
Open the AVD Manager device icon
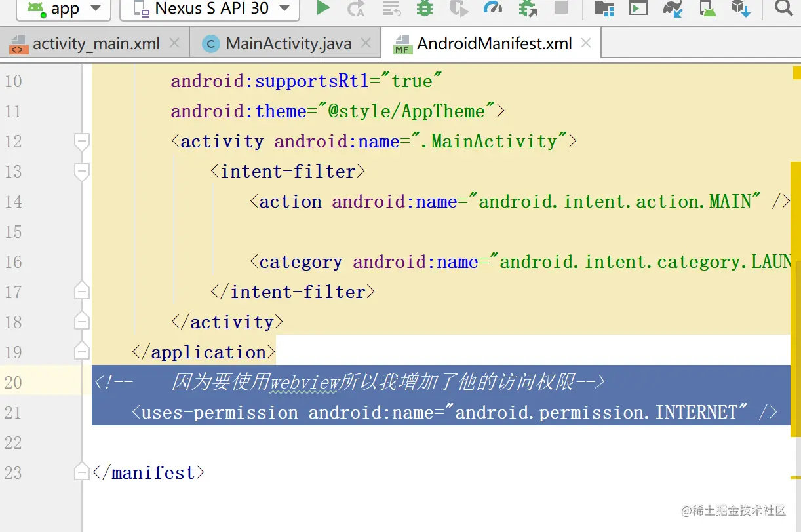[707, 9]
